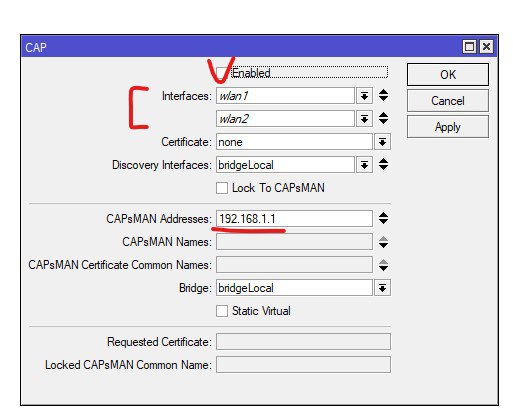Click the up/down arrows beside wlan2

[383, 119]
